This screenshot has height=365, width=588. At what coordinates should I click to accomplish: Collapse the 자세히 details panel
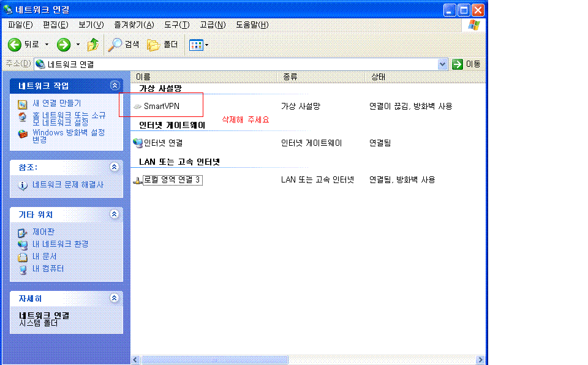pyautogui.click(x=115, y=298)
